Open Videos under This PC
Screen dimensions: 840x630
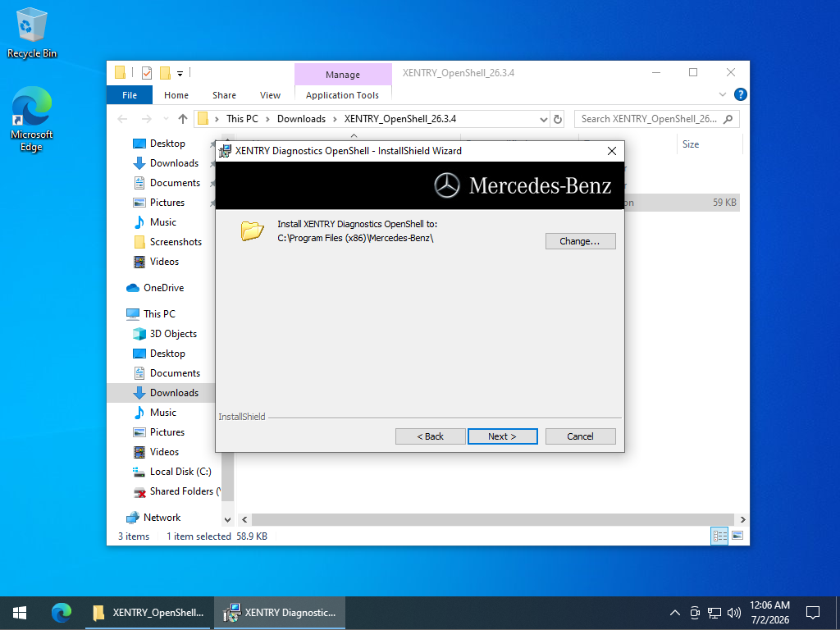[164, 452]
